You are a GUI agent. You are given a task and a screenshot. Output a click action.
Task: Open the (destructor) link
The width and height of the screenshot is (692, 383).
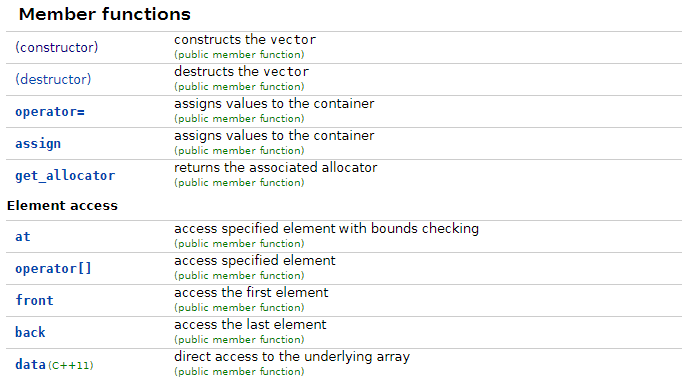point(53,79)
